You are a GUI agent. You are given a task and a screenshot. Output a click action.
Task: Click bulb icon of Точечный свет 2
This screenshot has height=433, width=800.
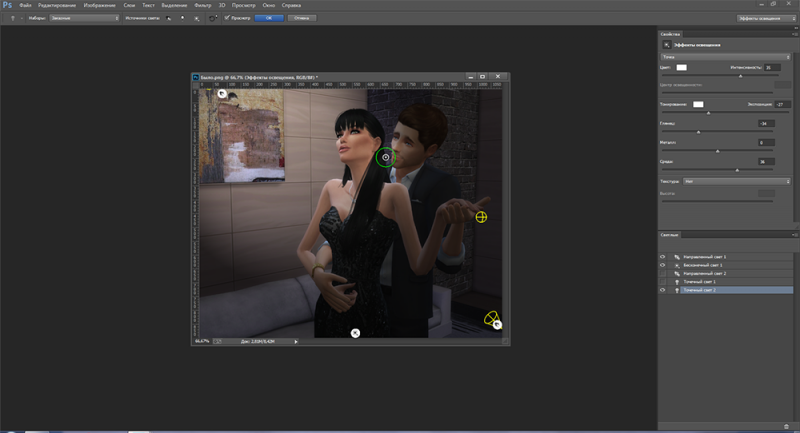(677, 290)
